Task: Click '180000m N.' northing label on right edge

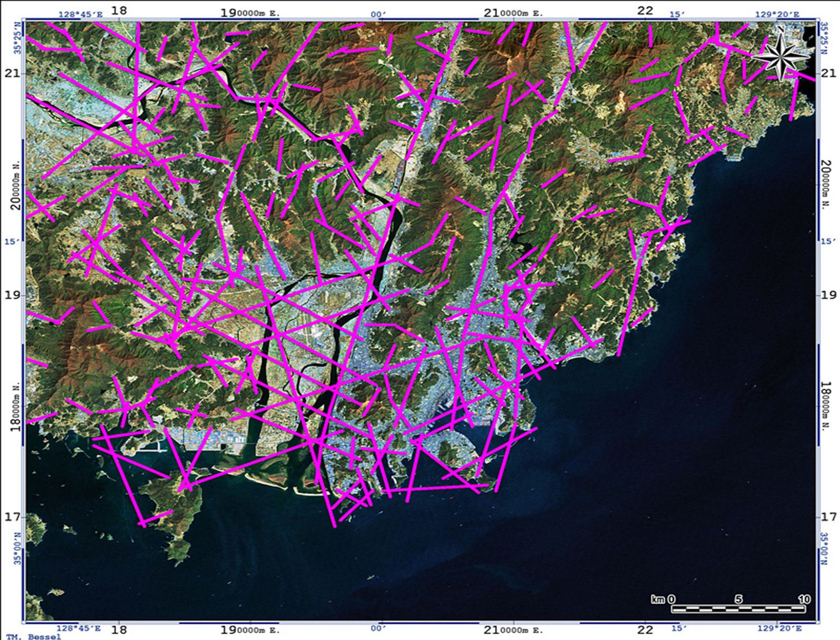Action: [x=826, y=407]
